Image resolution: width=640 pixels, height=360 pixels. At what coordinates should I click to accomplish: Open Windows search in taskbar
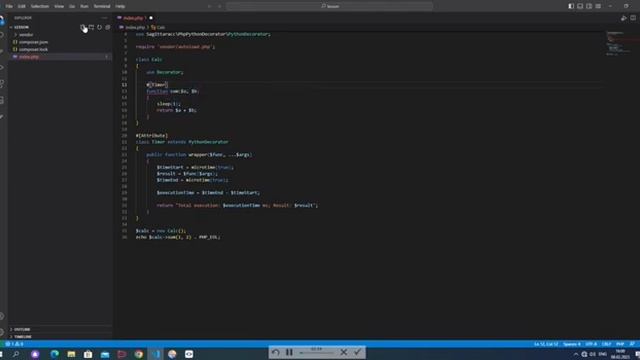(16, 354)
